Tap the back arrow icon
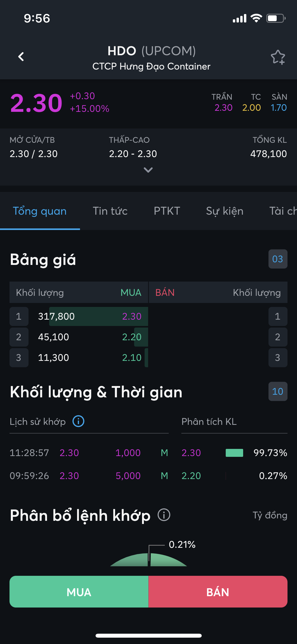 pyautogui.click(x=21, y=57)
